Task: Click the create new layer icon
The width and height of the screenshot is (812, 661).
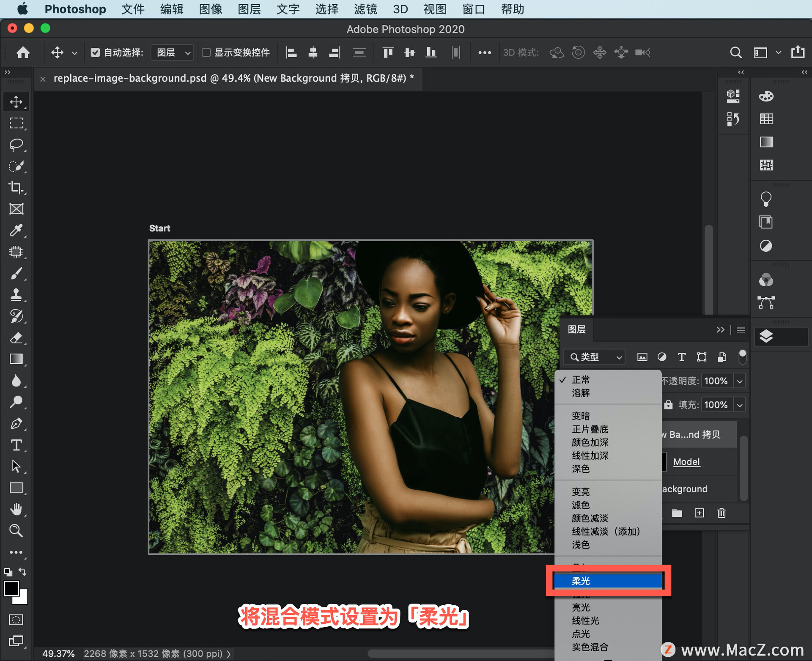Action: pyautogui.click(x=700, y=513)
